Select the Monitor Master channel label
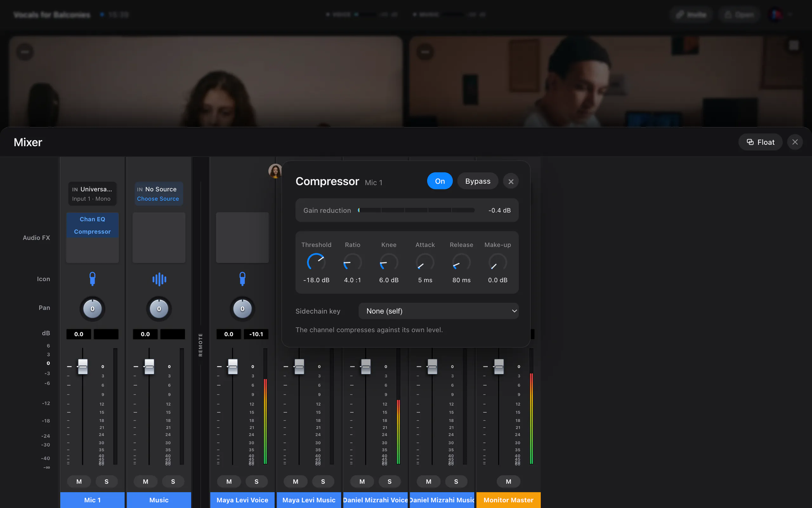This screenshot has width=812, height=508. [508, 500]
